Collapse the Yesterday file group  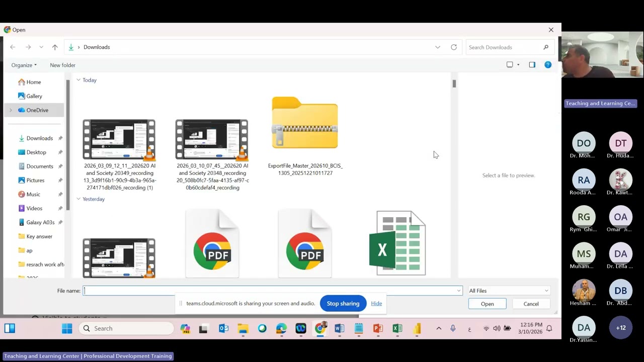(78, 199)
